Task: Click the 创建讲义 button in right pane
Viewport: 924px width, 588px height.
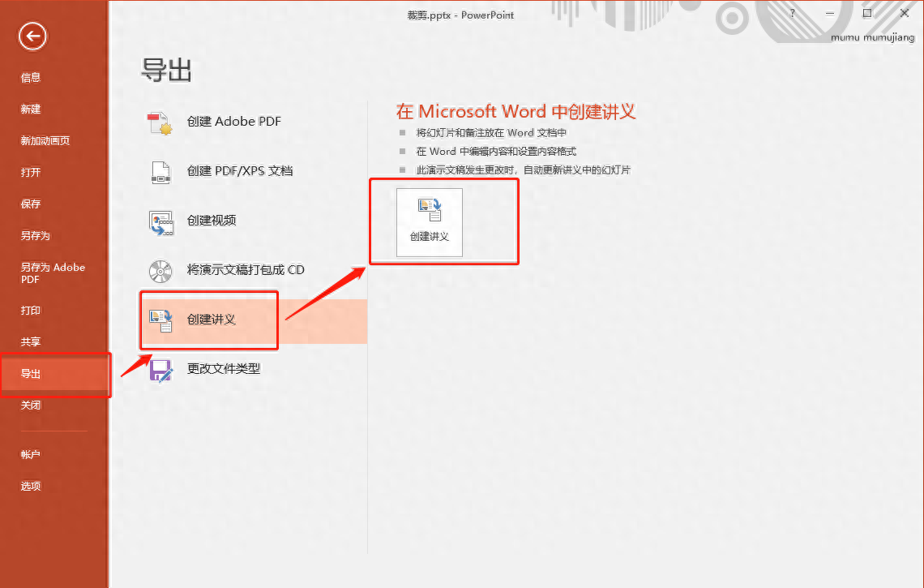Action: 429,222
